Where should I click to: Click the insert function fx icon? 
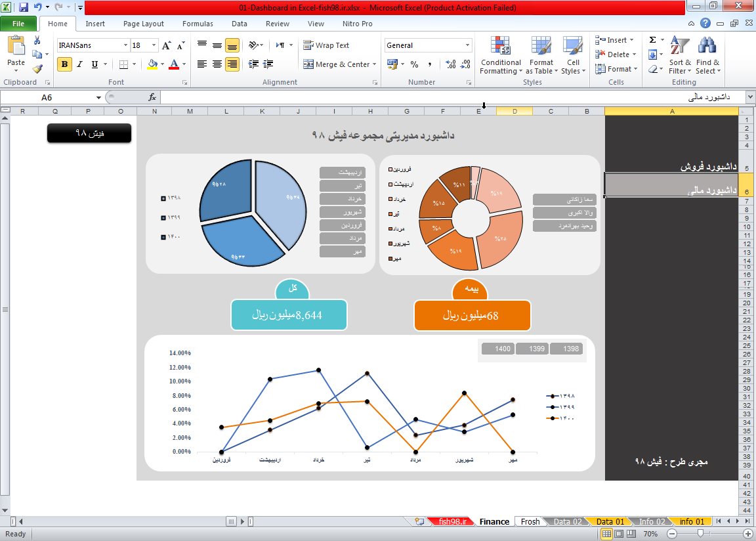pos(152,97)
